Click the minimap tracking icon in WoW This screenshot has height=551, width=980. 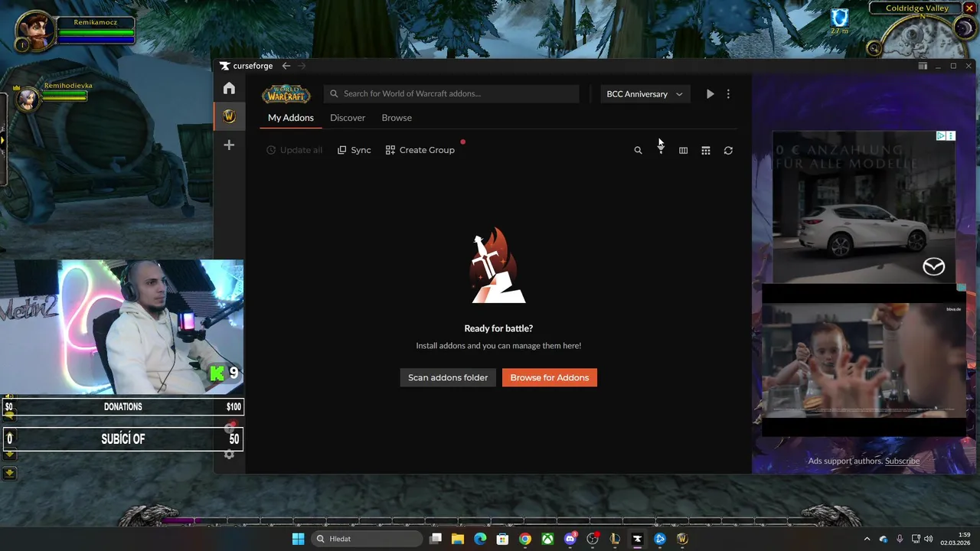point(874,48)
